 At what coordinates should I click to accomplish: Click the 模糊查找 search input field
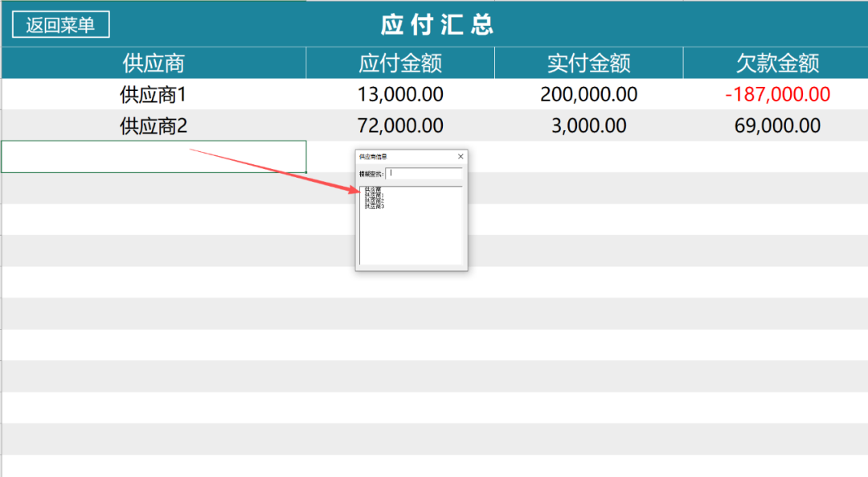[x=424, y=173]
